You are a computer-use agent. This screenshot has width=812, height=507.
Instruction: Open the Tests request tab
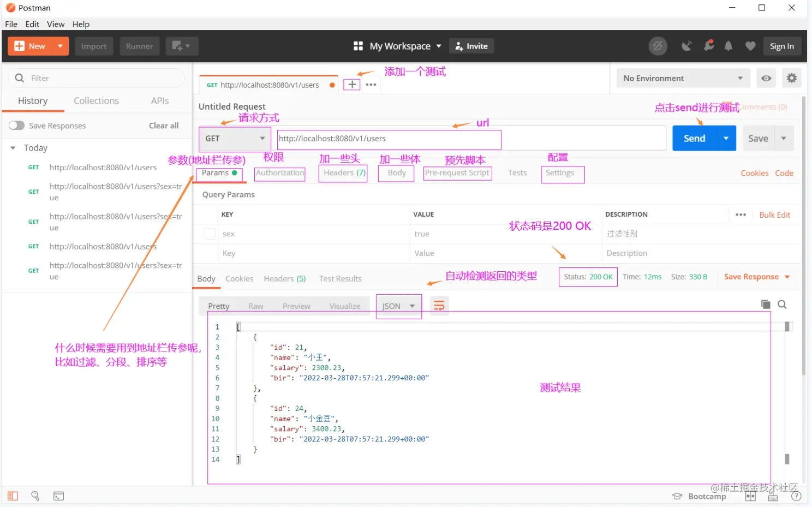517,173
